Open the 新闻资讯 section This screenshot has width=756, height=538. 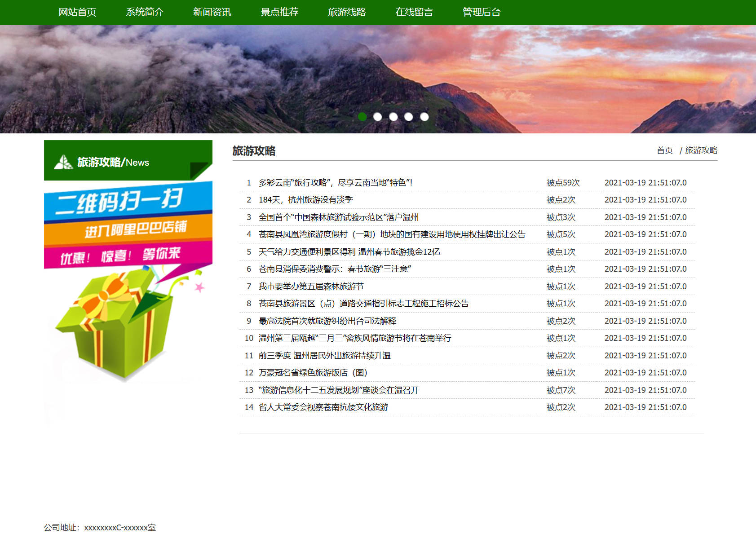click(212, 12)
